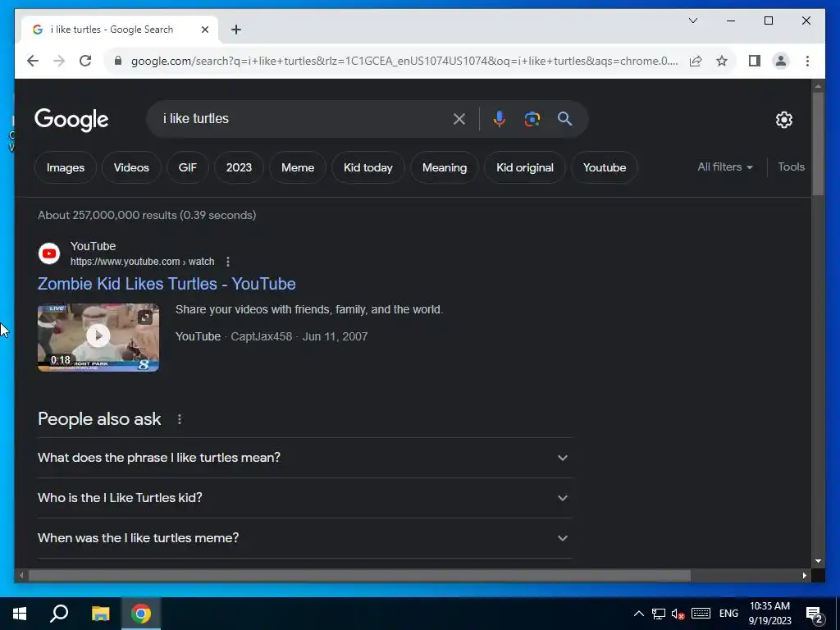Reload the Google search page
Viewport: 840px width, 630px height.
coord(85,61)
